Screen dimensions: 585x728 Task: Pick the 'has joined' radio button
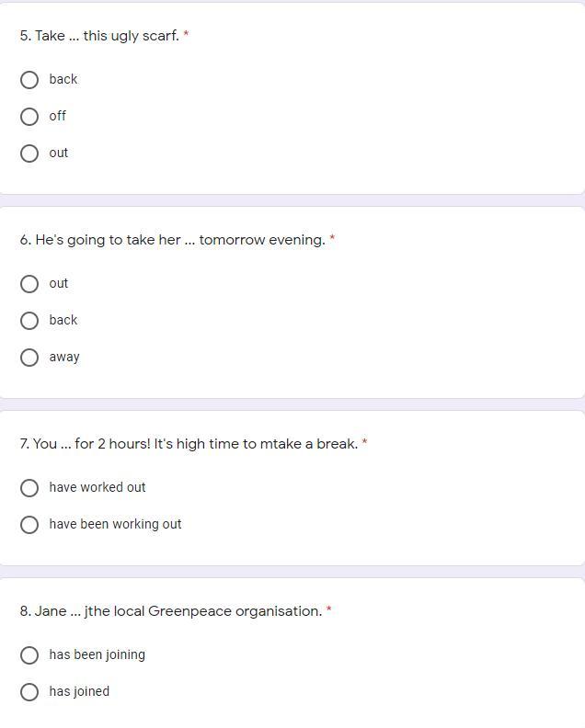tap(29, 692)
